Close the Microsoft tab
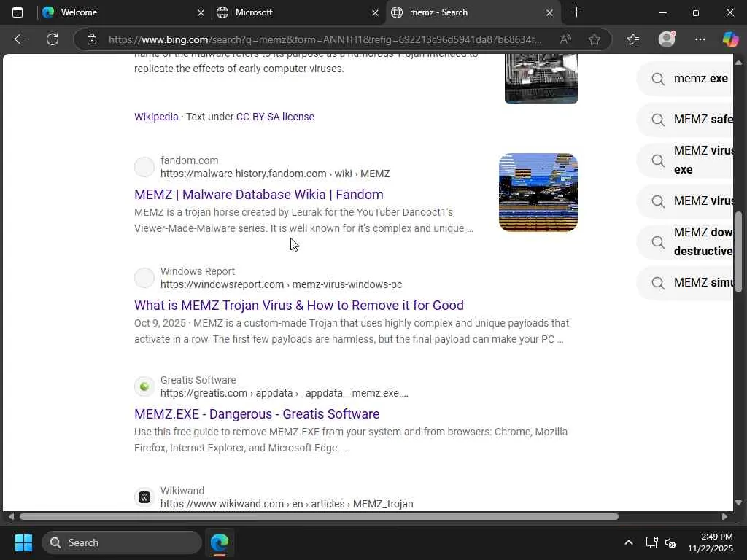 [x=375, y=13]
